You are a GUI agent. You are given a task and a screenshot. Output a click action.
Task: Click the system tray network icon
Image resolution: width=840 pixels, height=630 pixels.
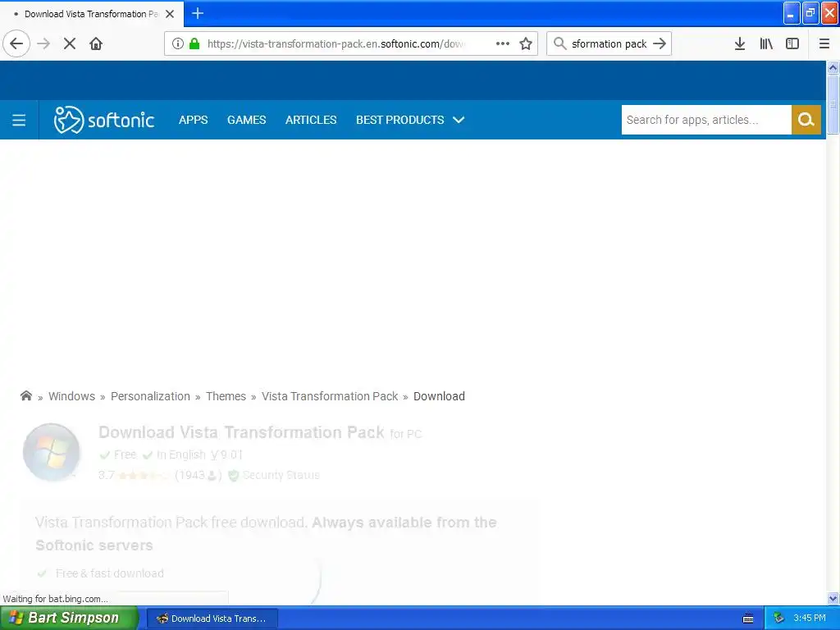[778, 618]
